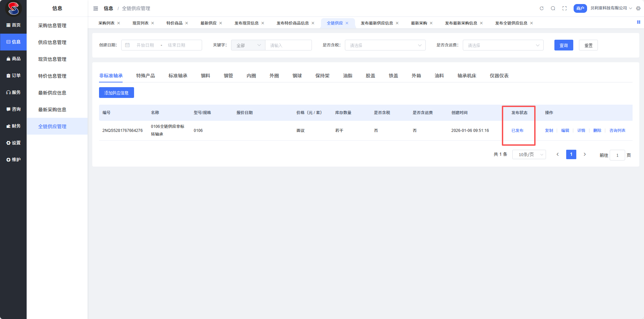Expand the 是否含税 dropdown
The height and width of the screenshot is (319, 644).
(385, 45)
